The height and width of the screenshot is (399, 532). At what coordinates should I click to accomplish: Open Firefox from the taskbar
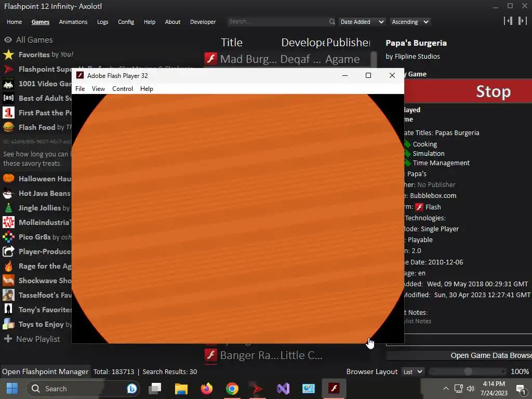coord(207,389)
